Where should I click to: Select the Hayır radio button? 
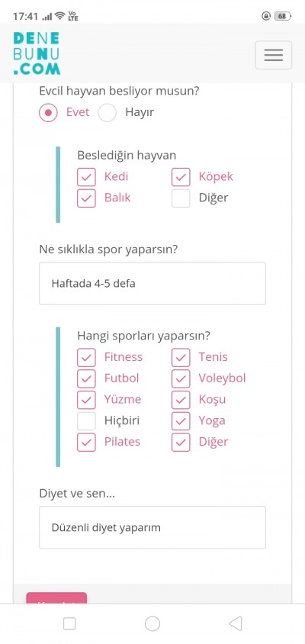(108, 112)
